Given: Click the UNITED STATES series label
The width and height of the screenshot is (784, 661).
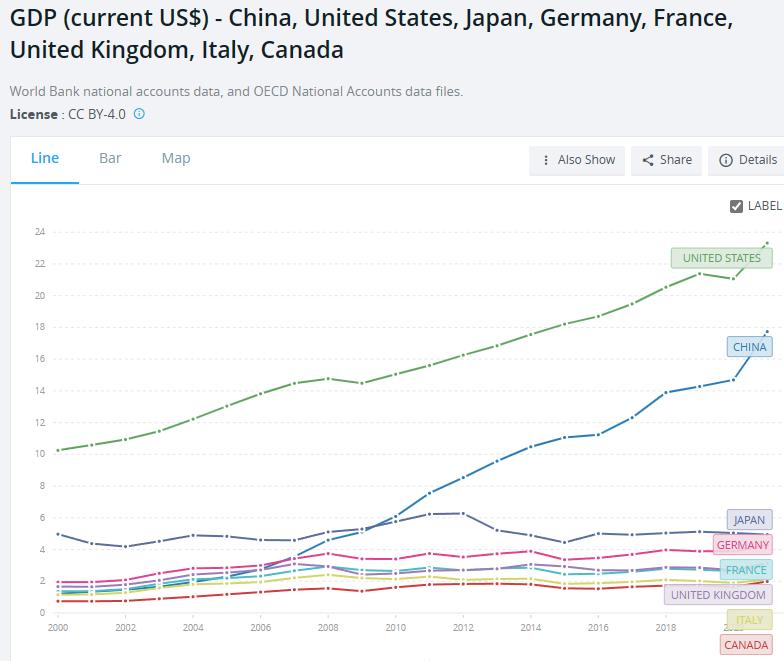Looking at the screenshot, I should pos(721,258).
